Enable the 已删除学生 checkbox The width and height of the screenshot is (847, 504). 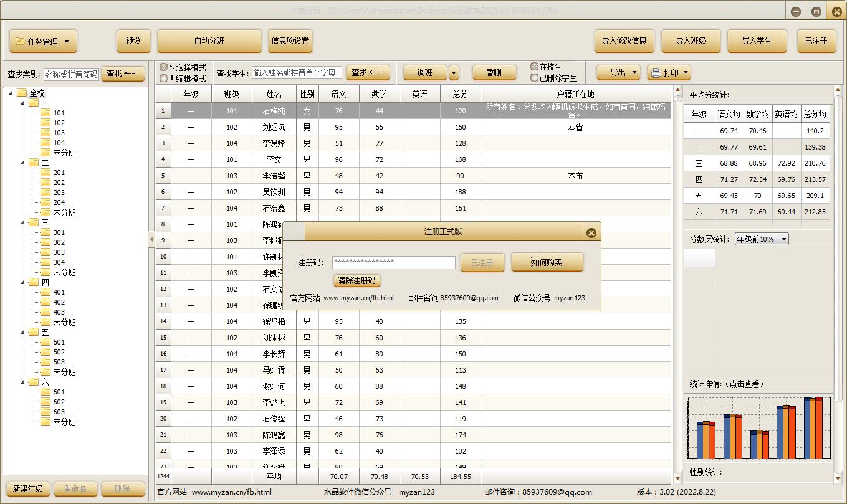534,78
